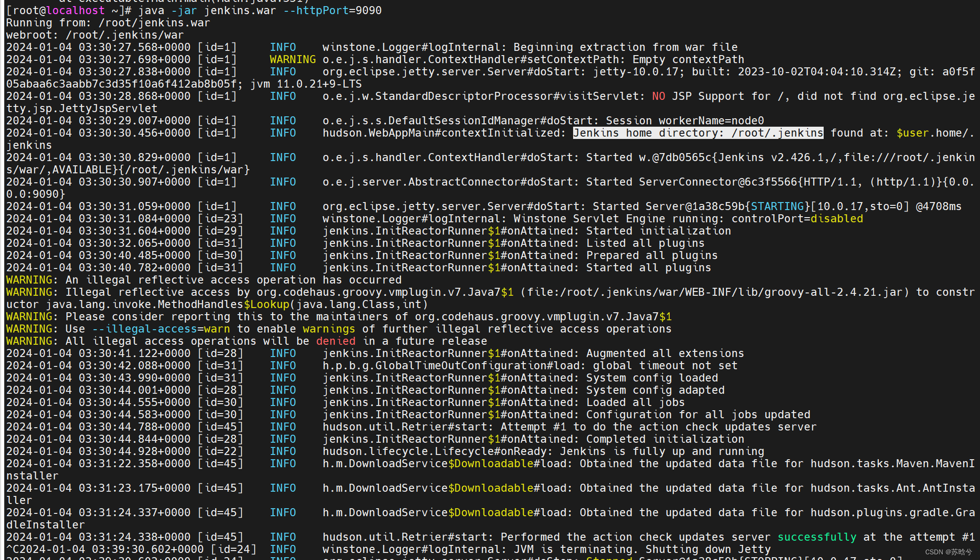
Task: Click the -jar flag in command line
Action: (x=184, y=10)
